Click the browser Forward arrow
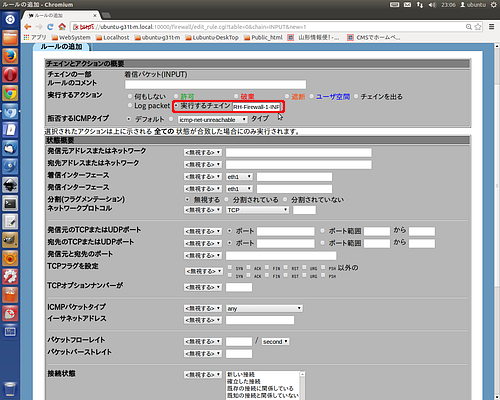Image resolution: width=500 pixels, height=400 pixels. tap(39, 27)
